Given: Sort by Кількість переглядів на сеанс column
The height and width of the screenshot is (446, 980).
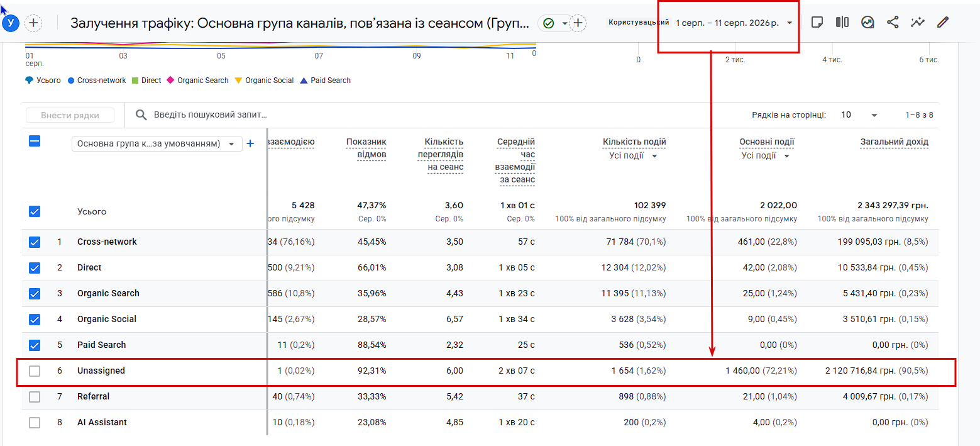Looking at the screenshot, I should 440,154.
